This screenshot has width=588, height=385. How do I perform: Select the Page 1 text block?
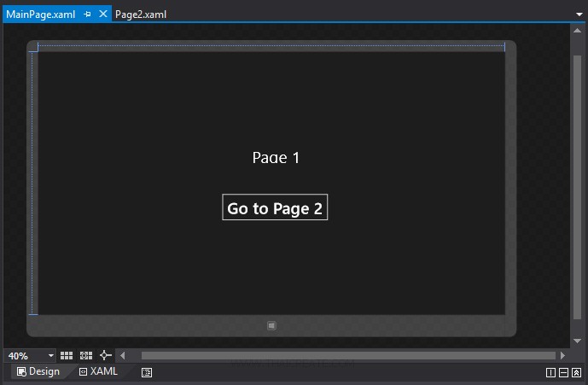coord(276,158)
